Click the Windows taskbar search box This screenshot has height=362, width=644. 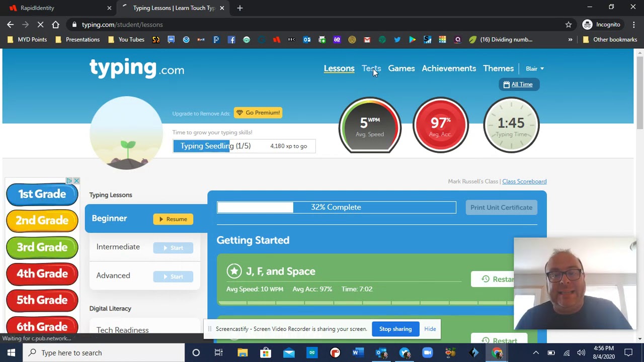(x=104, y=353)
